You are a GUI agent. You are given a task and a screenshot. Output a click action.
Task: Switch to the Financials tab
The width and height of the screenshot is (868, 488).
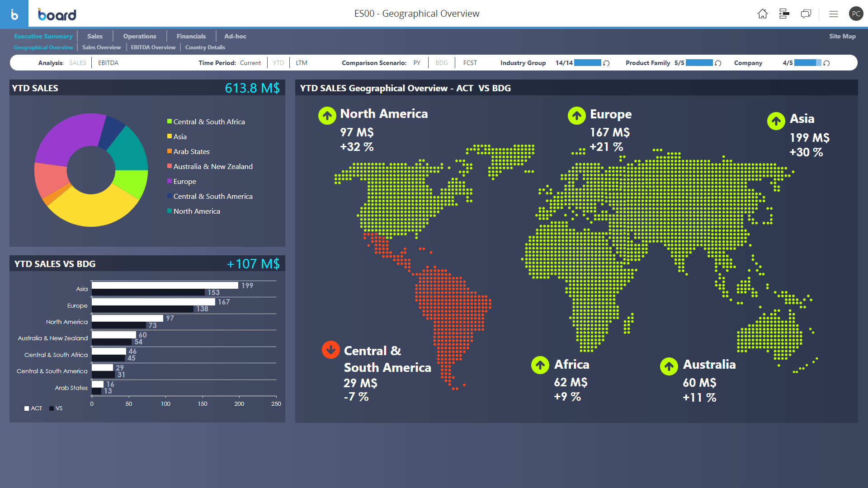tap(191, 36)
